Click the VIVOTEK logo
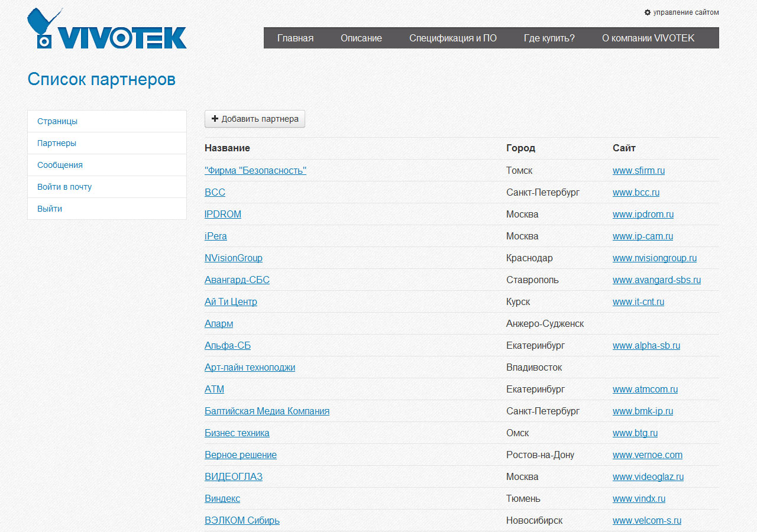This screenshot has width=757, height=532. pos(107,28)
